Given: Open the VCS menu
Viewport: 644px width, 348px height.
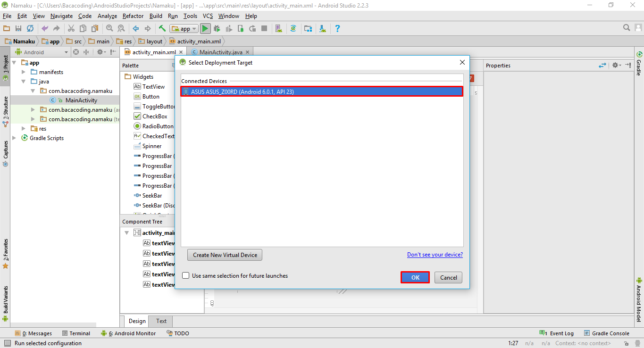Looking at the screenshot, I should 208,16.
